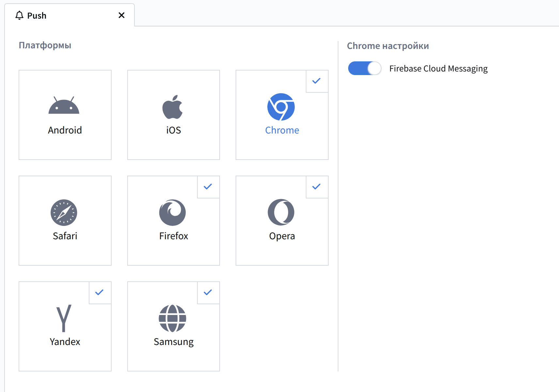
Task: Click the blue Chrome logo icon
Action: coord(281,107)
